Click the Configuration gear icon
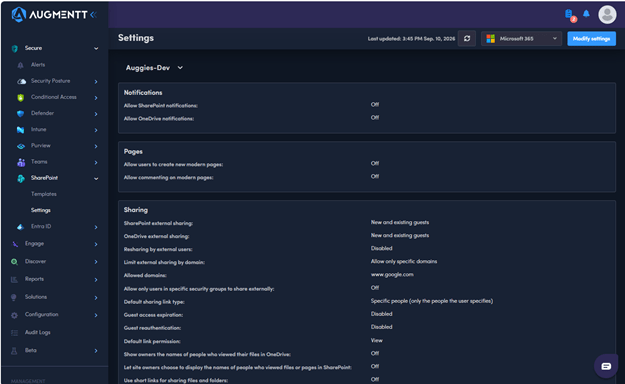The image size is (625, 384). 14,315
